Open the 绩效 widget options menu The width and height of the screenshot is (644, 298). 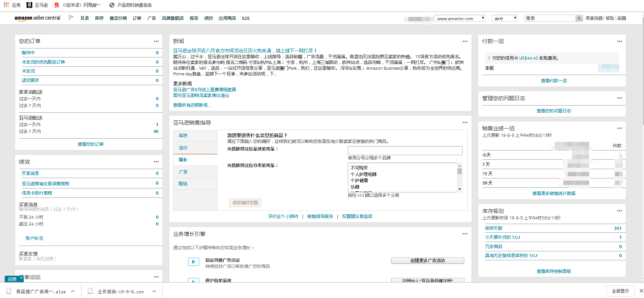156,162
